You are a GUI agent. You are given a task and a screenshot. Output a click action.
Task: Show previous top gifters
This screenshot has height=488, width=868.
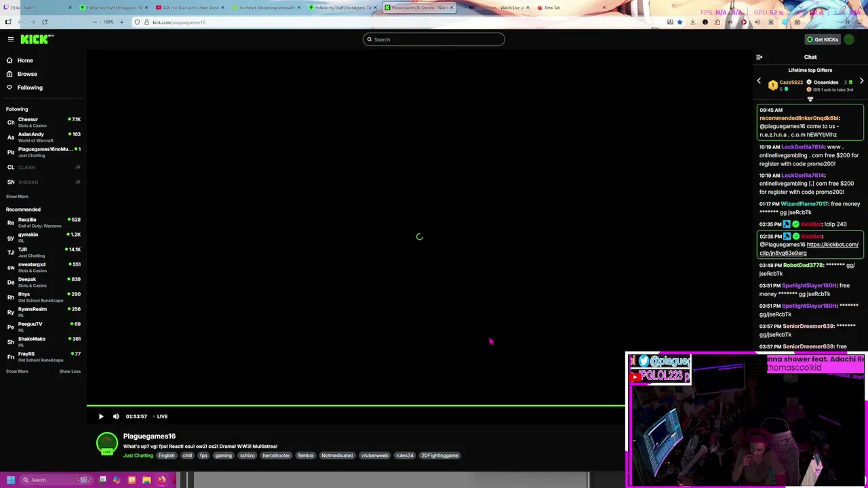(759, 81)
